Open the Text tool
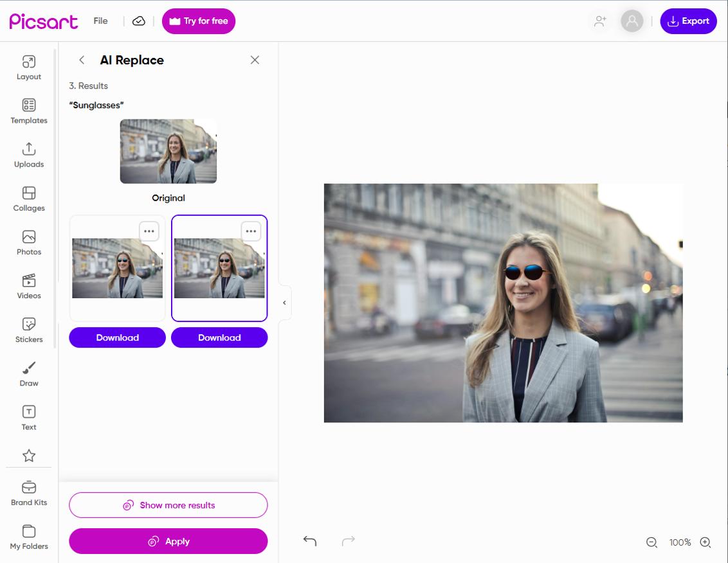The image size is (728, 563). [28, 416]
